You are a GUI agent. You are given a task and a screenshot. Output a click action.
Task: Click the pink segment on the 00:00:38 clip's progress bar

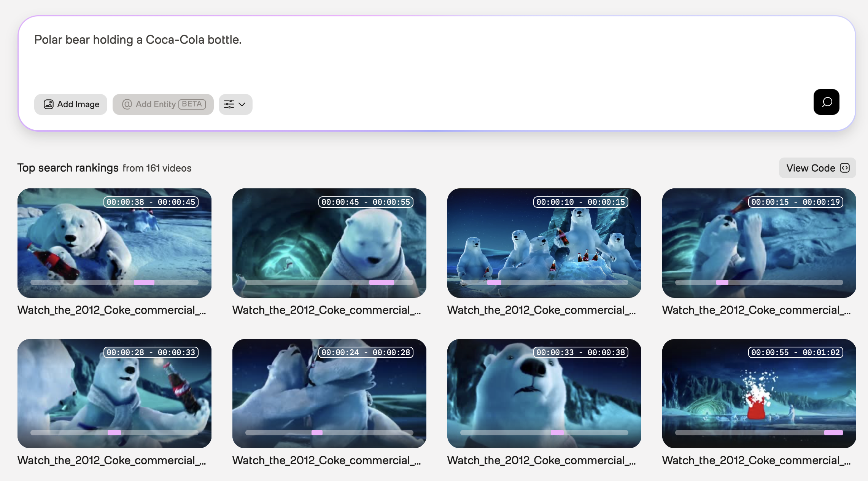(x=144, y=282)
